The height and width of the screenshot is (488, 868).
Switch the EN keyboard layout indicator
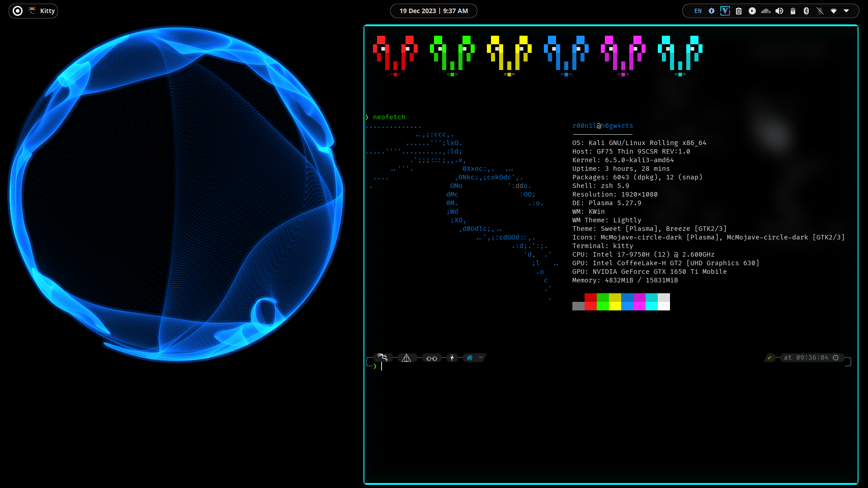pos(698,11)
